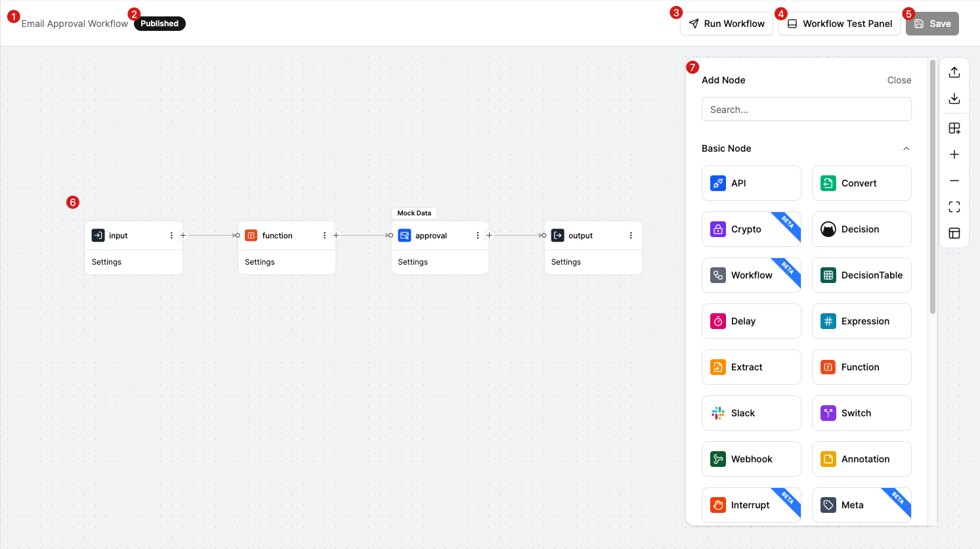Click the fit-to-view fullscreen icon
Image resolution: width=980 pixels, height=549 pixels.
(954, 207)
